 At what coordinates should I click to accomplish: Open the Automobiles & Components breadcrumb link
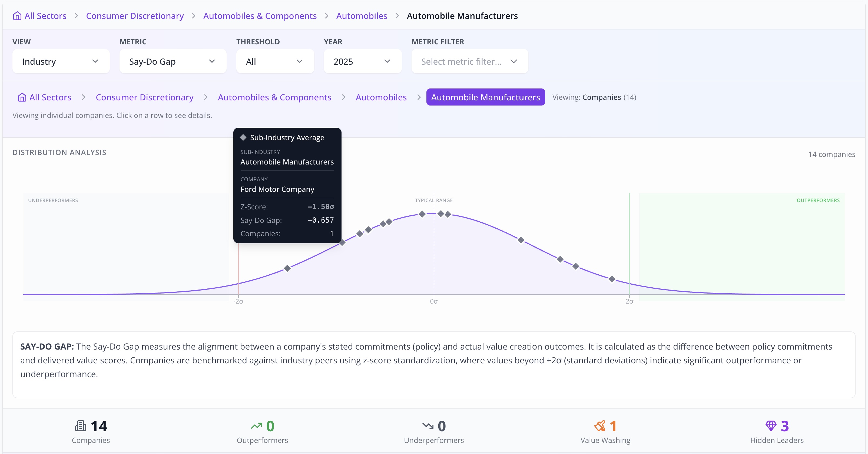pyautogui.click(x=260, y=15)
